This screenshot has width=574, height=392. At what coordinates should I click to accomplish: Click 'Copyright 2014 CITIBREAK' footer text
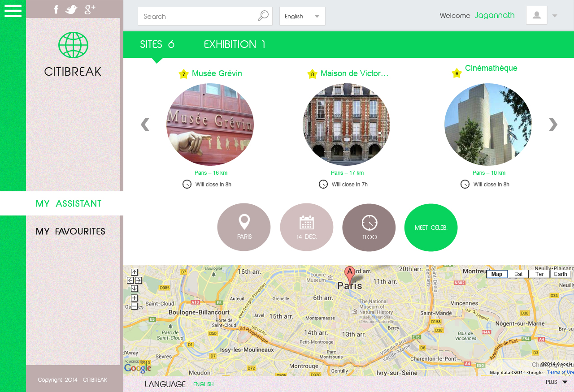point(73,380)
